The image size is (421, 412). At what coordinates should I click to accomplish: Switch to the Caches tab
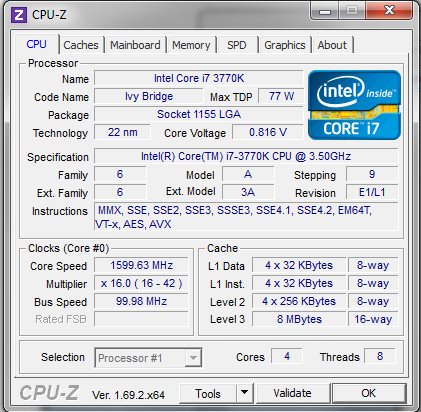81,45
